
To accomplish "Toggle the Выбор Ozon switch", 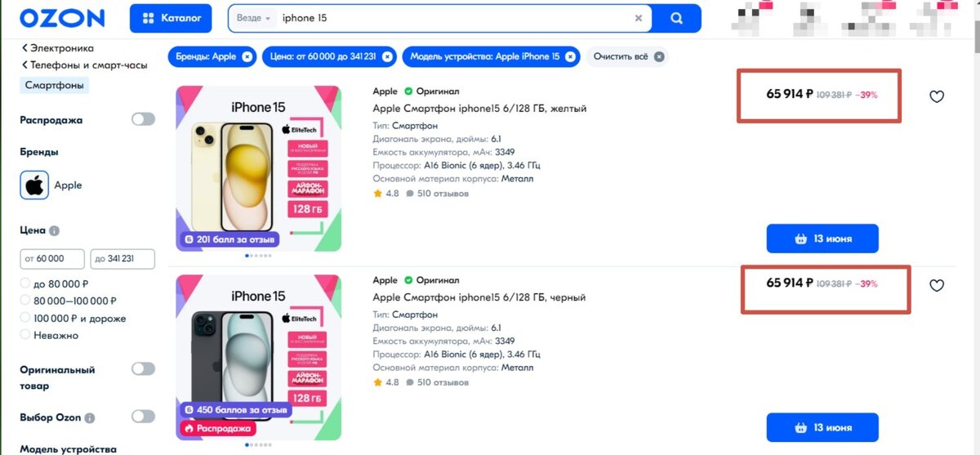I will (x=143, y=417).
